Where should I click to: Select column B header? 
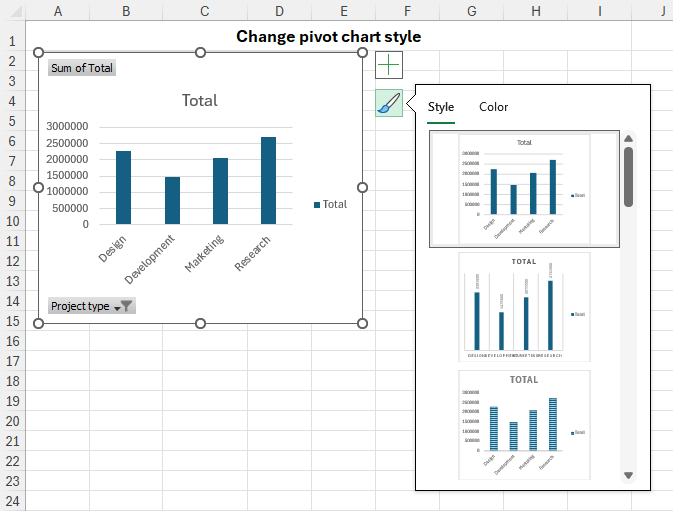(126, 11)
